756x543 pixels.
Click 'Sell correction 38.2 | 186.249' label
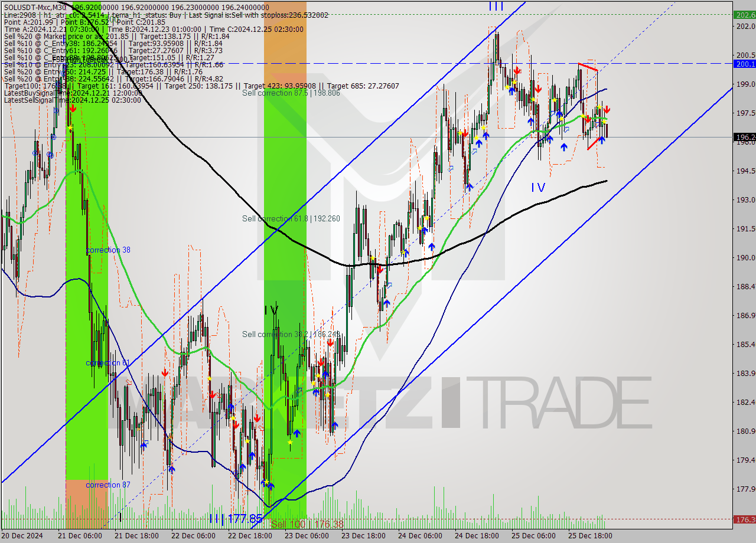[291, 334]
